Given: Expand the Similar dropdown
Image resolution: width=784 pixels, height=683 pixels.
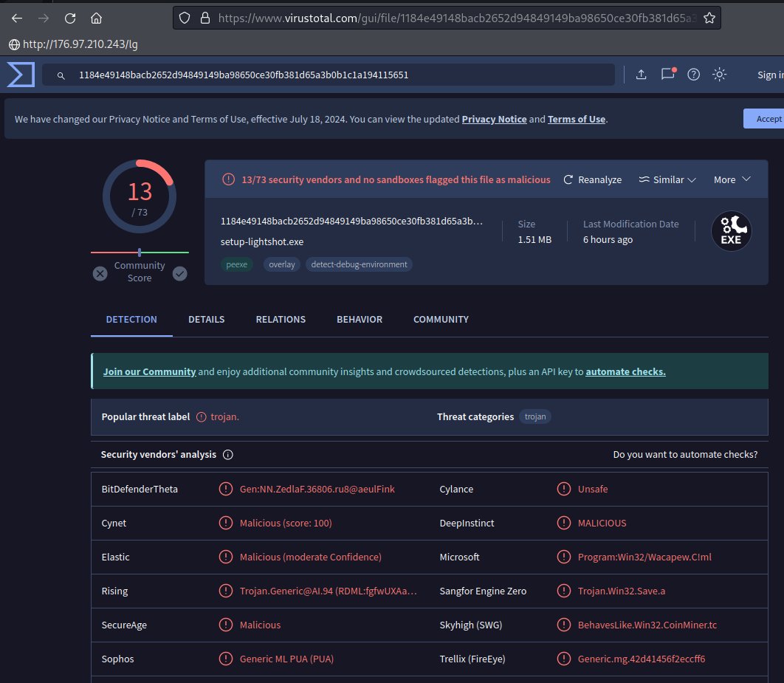Looking at the screenshot, I should click(667, 179).
